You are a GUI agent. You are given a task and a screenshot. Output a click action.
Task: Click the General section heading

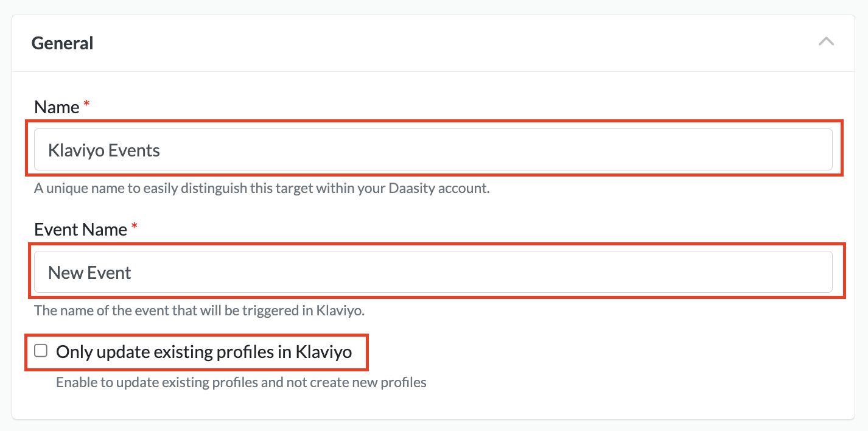[x=62, y=43]
